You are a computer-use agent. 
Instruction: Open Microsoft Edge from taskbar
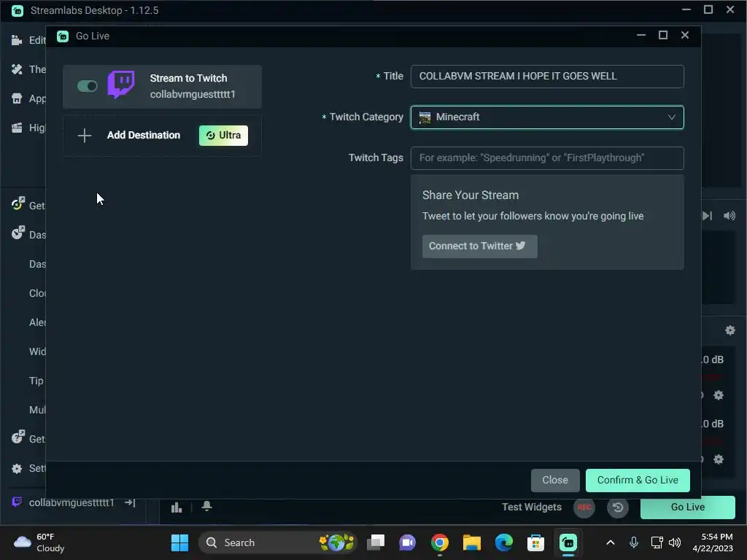click(x=503, y=542)
